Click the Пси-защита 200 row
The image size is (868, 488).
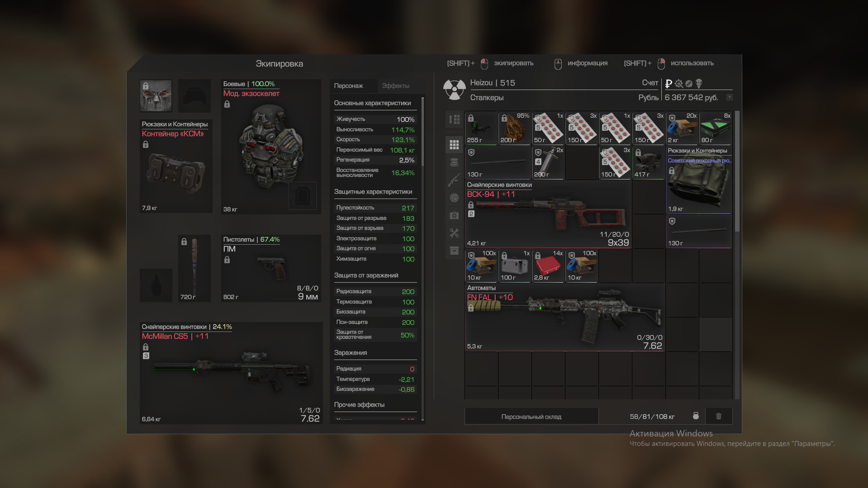(x=375, y=322)
